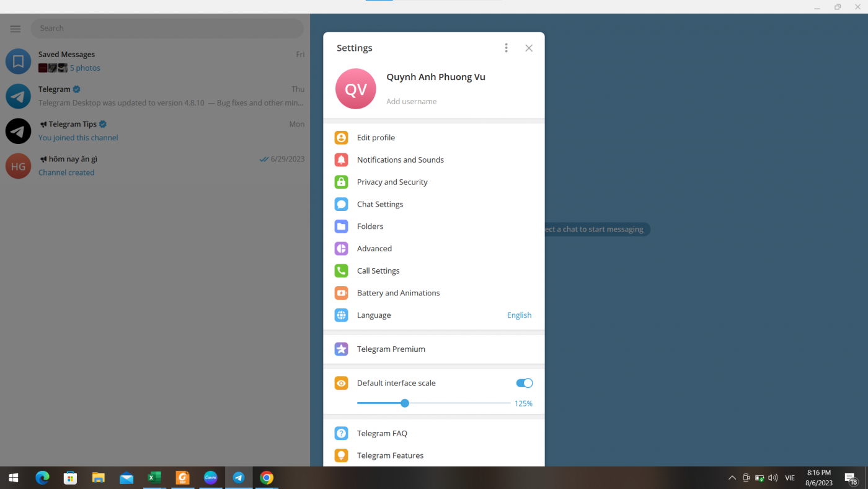This screenshot has height=489, width=868.
Task: Click the Folders icon
Action: [x=341, y=227]
